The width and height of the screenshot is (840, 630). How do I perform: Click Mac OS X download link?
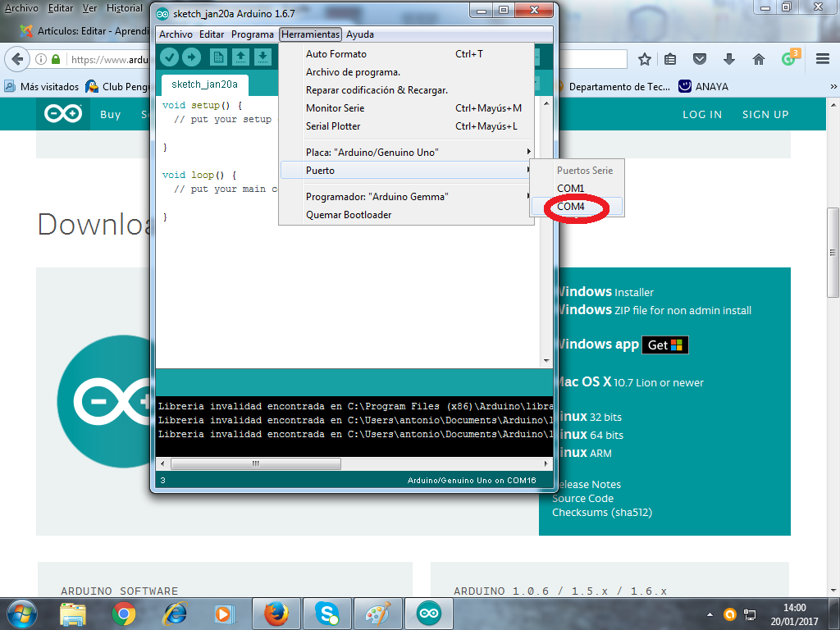coord(630,382)
